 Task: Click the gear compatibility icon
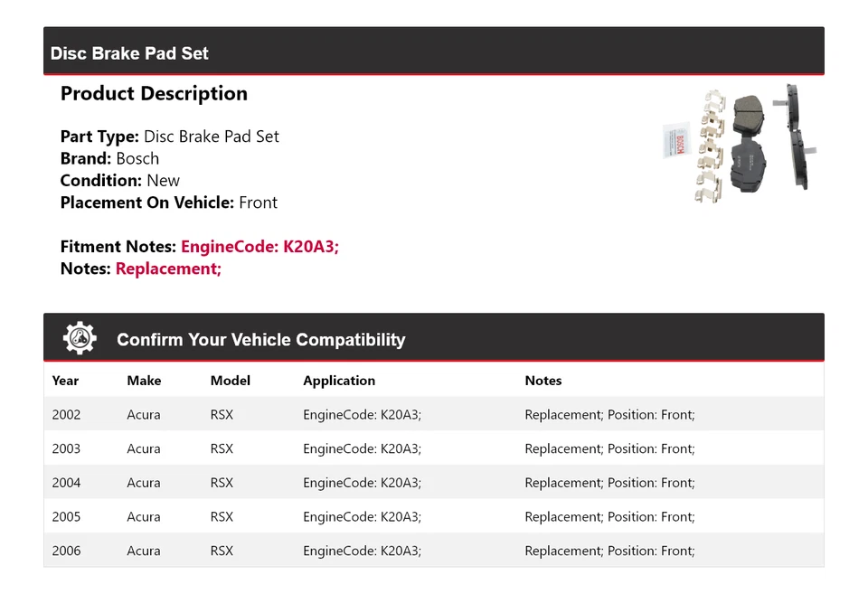(80, 338)
